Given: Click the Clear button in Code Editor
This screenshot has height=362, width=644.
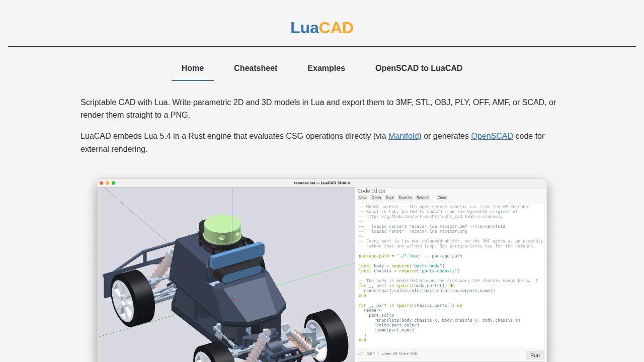Looking at the screenshot, I should click(x=442, y=198).
